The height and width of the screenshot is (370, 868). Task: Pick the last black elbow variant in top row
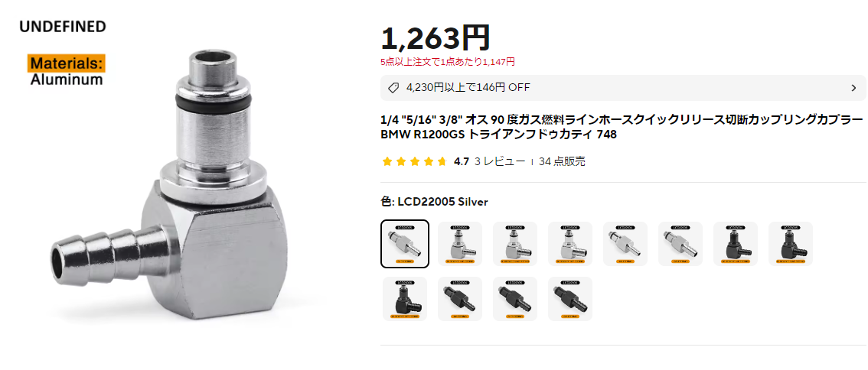point(791,244)
